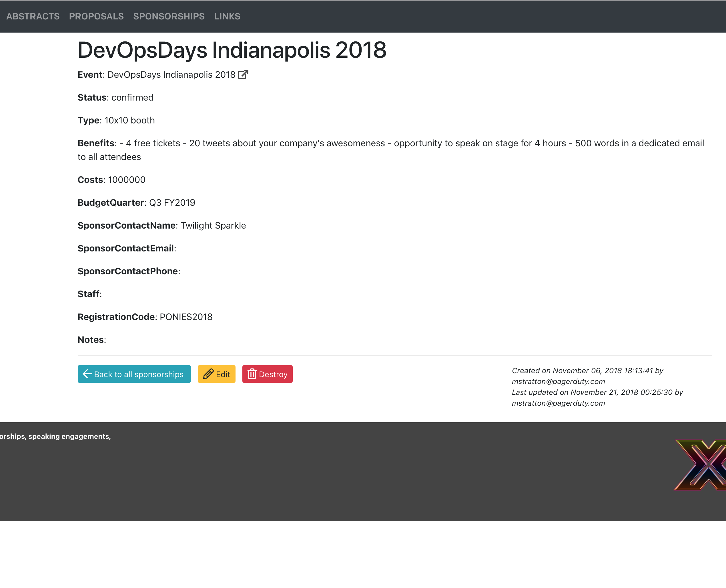Open the Links navigation item

pyautogui.click(x=227, y=16)
